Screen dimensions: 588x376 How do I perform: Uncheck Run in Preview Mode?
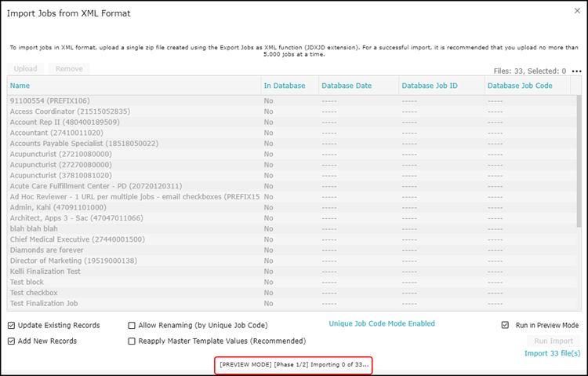[506, 325]
